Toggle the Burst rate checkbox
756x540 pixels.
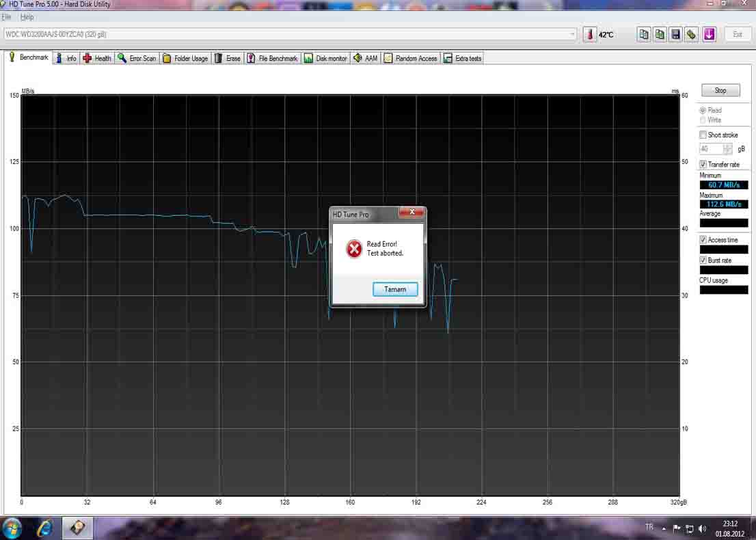point(703,260)
